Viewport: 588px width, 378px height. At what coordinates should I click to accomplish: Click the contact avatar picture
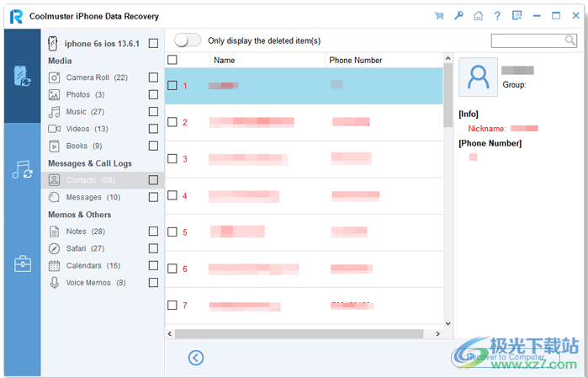pyautogui.click(x=478, y=77)
